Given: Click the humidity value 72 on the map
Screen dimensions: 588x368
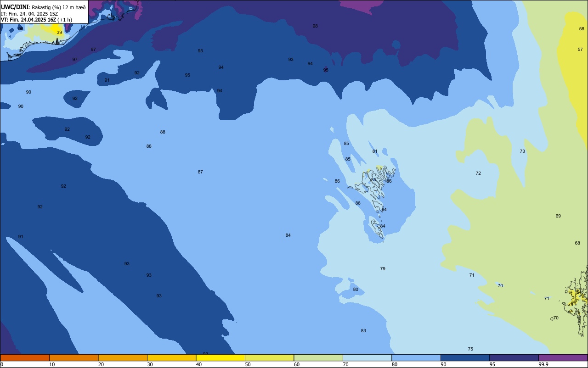Looking at the screenshot, I should [x=478, y=173].
